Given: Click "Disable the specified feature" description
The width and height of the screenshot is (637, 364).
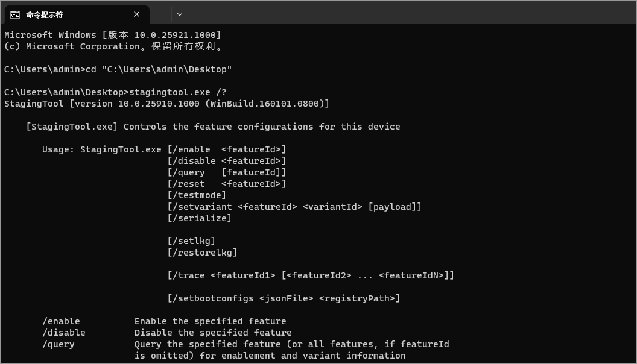Looking at the screenshot, I should pos(213,333).
